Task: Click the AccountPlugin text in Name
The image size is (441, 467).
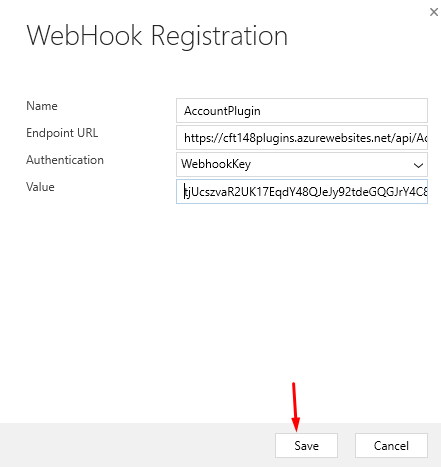Action: pos(222,111)
